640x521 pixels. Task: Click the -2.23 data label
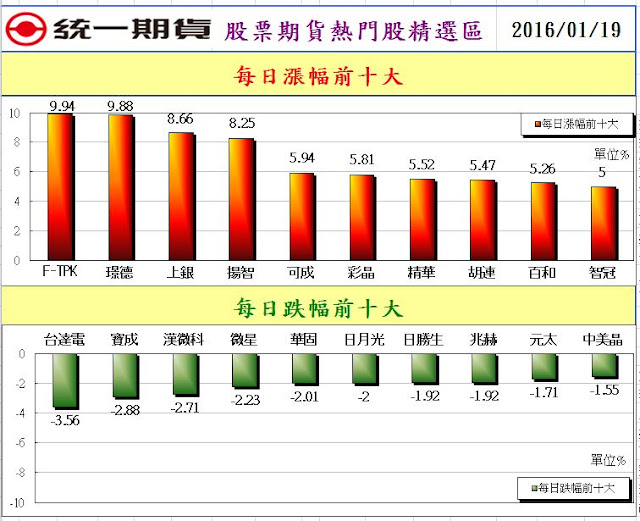point(245,400)
